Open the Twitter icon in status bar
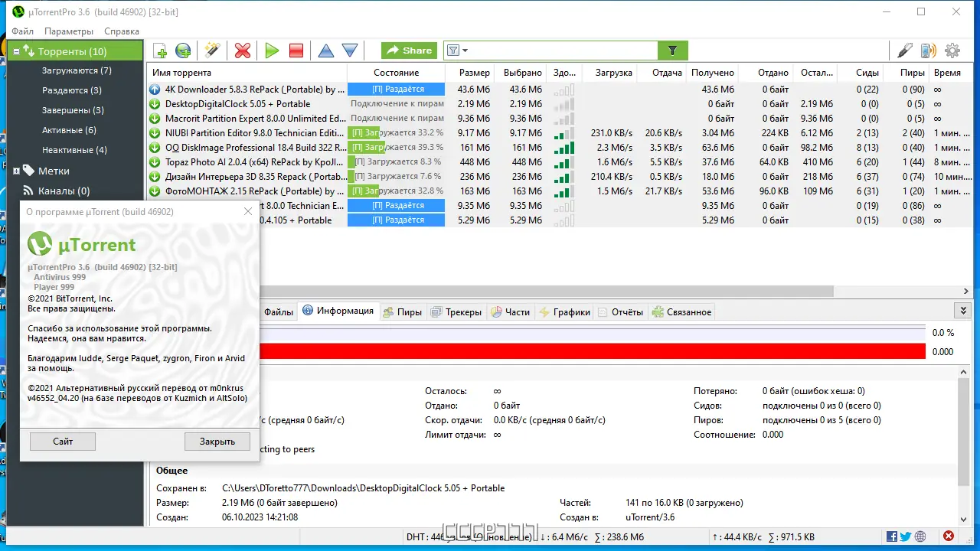Image resolution: width=980 pixels, height=551 pixels. point(906,537)
